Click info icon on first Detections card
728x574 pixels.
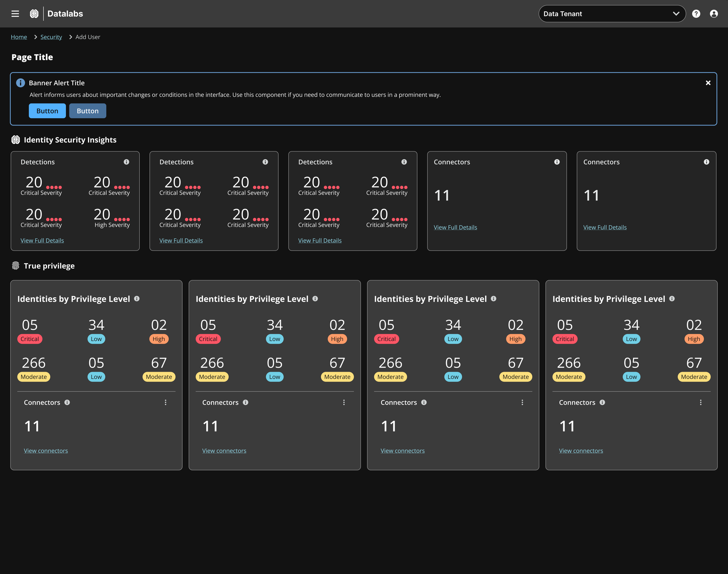[126, 162]
